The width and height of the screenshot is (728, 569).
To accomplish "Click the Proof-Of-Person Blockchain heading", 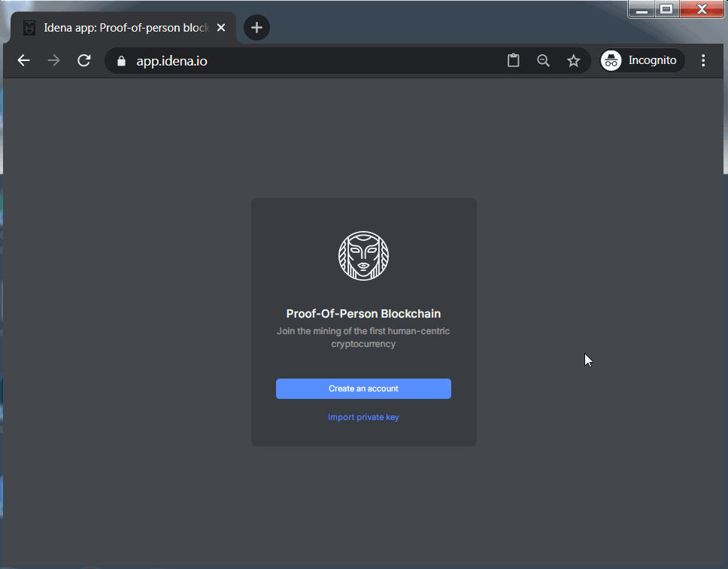I will 363,314.
